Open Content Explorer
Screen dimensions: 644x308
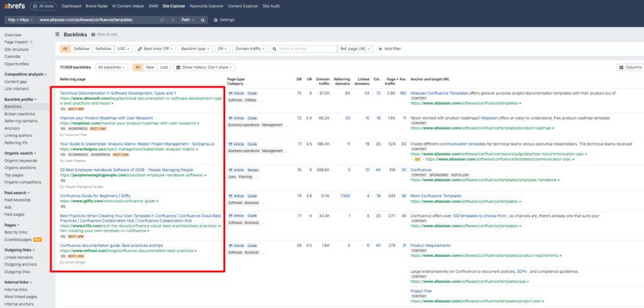coord(243,6)
